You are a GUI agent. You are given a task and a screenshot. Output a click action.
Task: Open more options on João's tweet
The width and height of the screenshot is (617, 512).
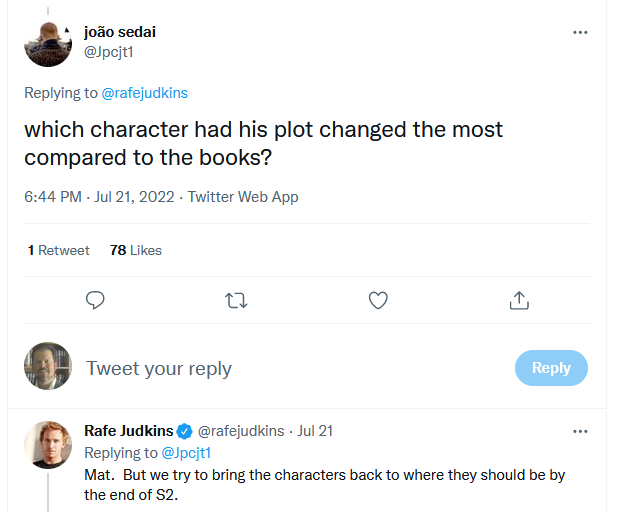click(580, 32)
